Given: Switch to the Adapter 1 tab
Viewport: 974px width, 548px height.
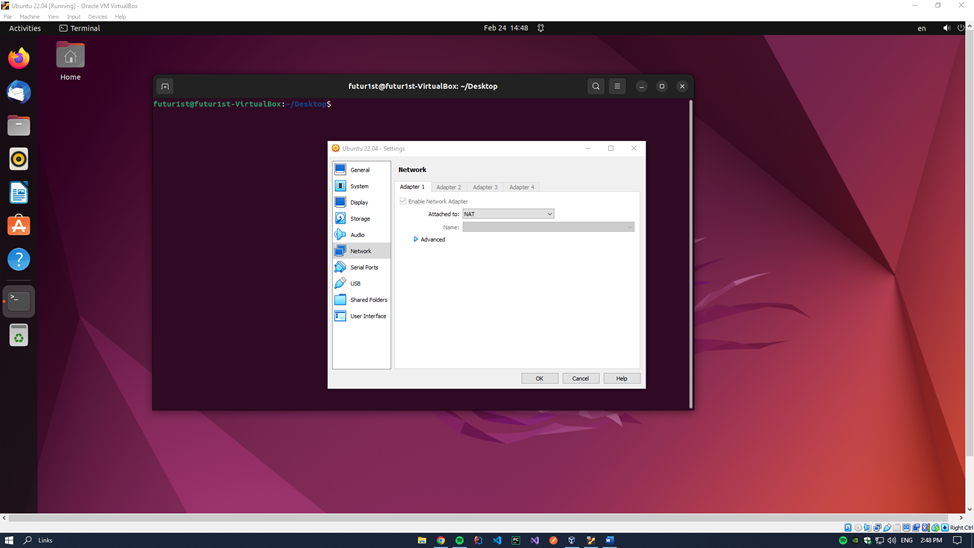Looking at the screenshot, I should pos(412,187).
